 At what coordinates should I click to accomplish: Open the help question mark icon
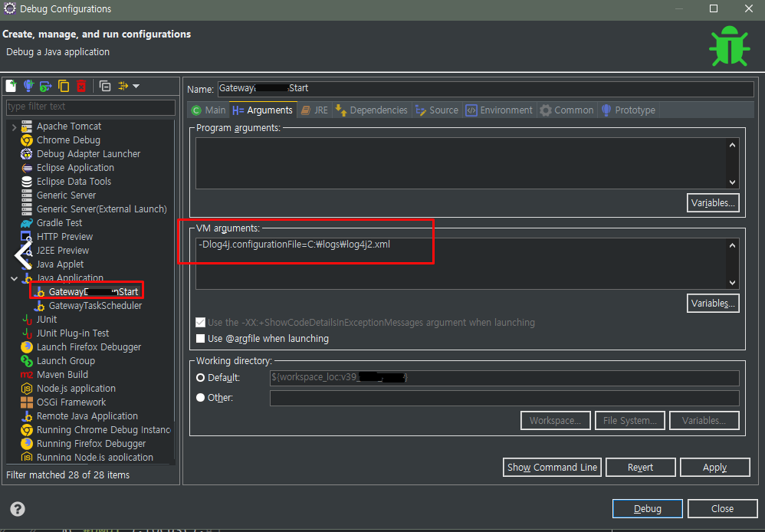click(18, 509)
